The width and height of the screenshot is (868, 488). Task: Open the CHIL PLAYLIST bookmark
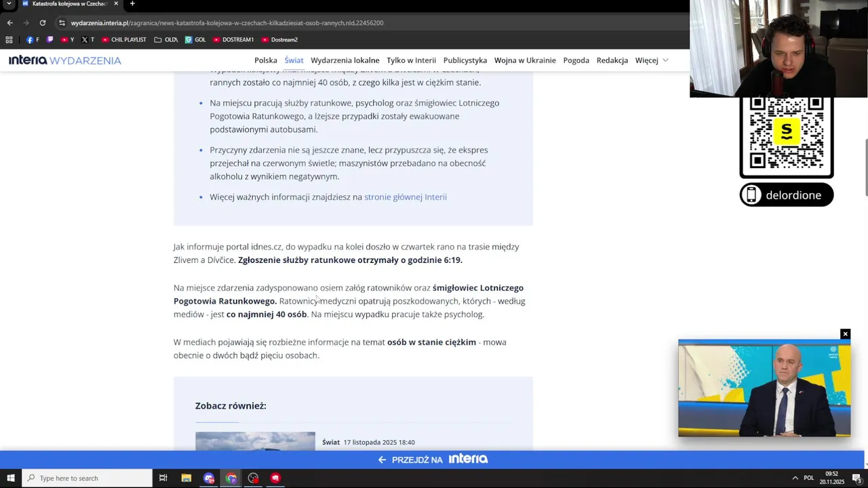[x=123, y=39]
